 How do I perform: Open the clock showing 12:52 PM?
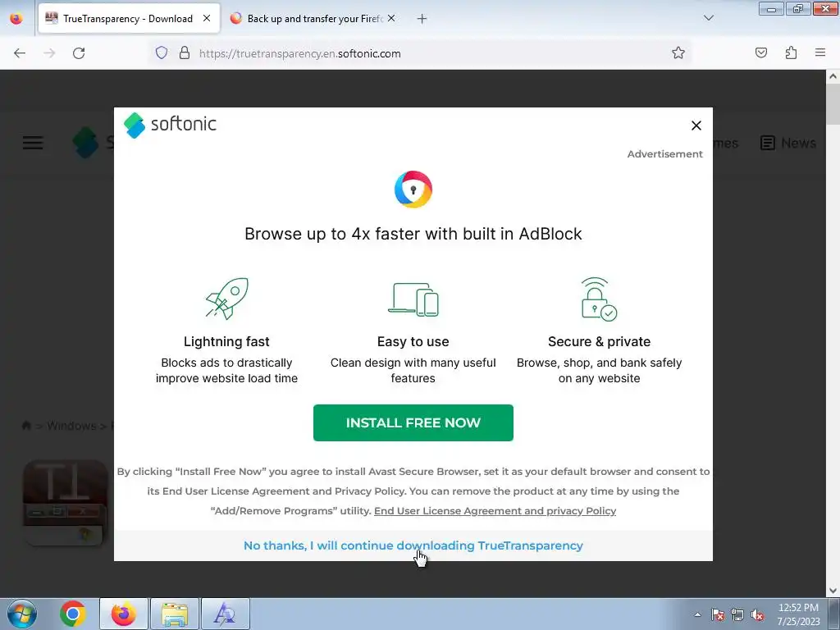click(x=798, y=614)
